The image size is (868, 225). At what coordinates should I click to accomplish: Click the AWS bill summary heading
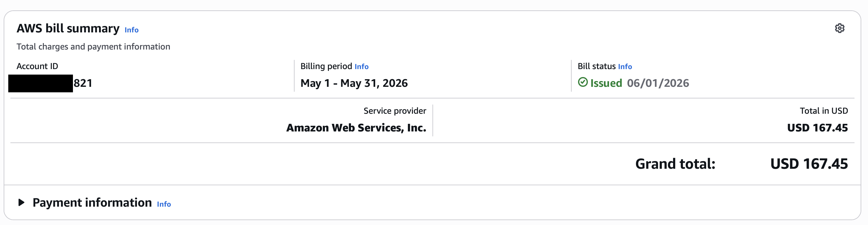pos(68,29)
